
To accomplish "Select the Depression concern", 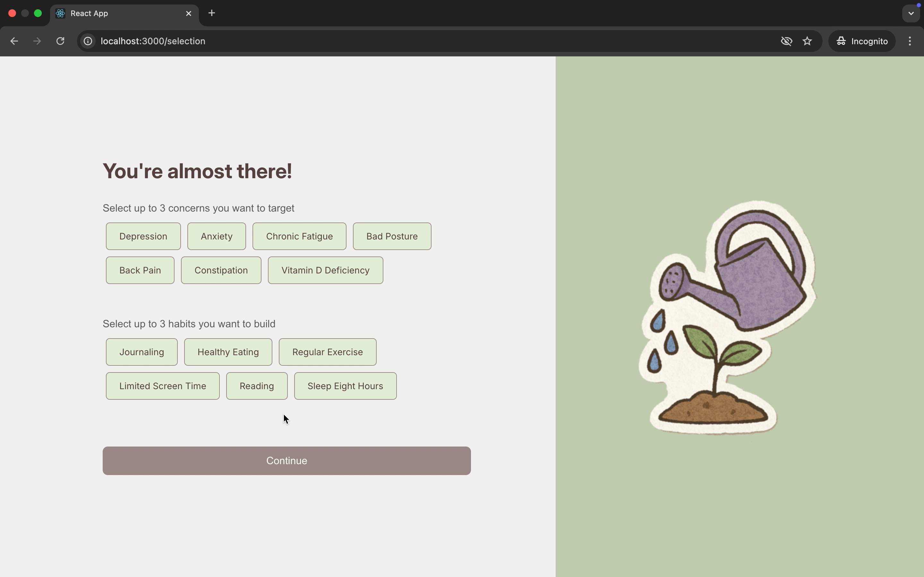I will pyautogui.click(x=143, y=236).
